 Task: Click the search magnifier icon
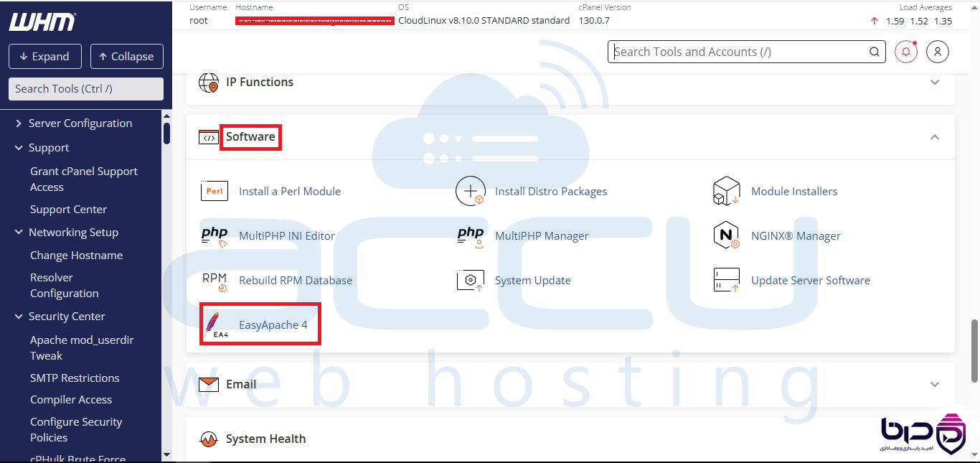[875, 52]
